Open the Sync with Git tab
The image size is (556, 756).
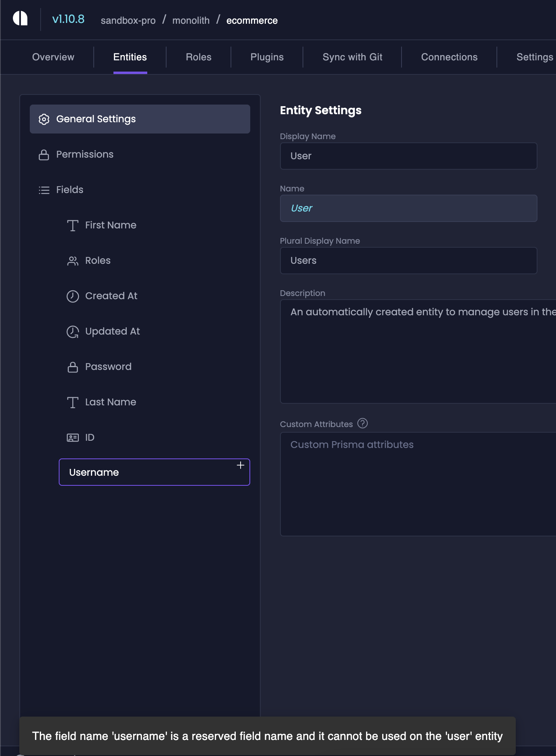352,57
